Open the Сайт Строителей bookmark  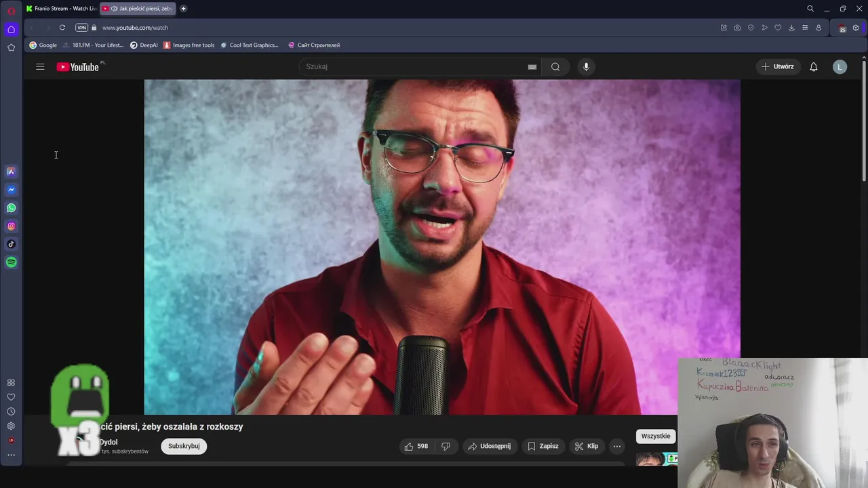(313, 45)
